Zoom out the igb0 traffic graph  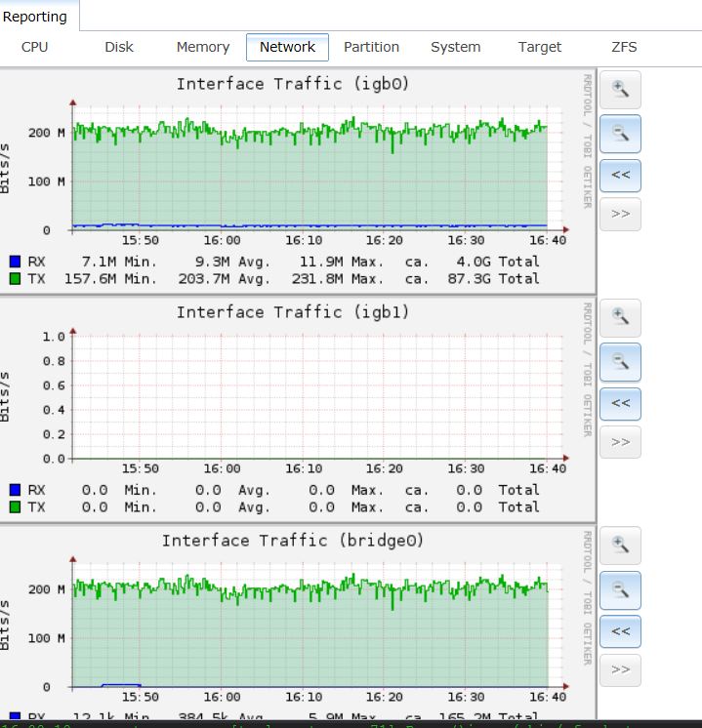(620, 133)
